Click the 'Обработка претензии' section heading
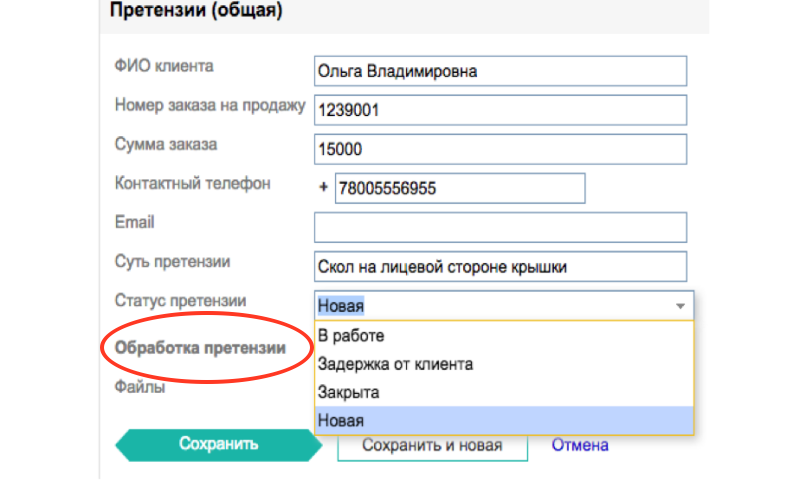Image resolution: width=800 pixels, height=498 pixels. 200,348
